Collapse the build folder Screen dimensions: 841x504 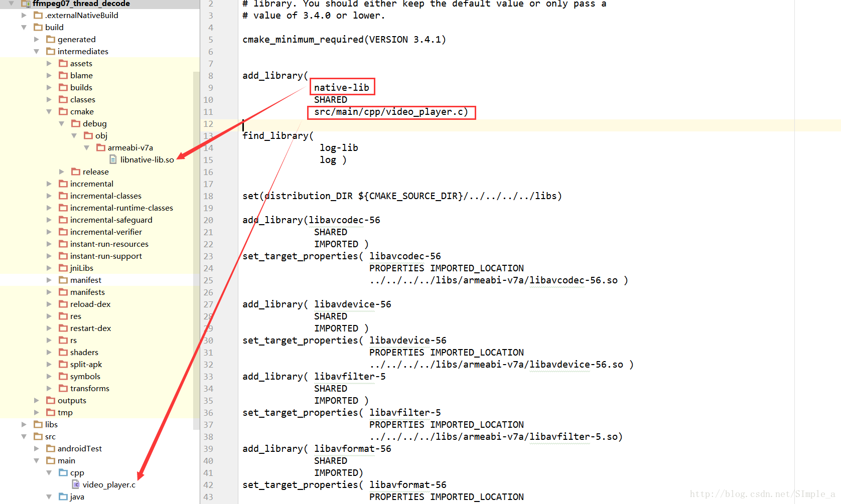click(24, 27)
